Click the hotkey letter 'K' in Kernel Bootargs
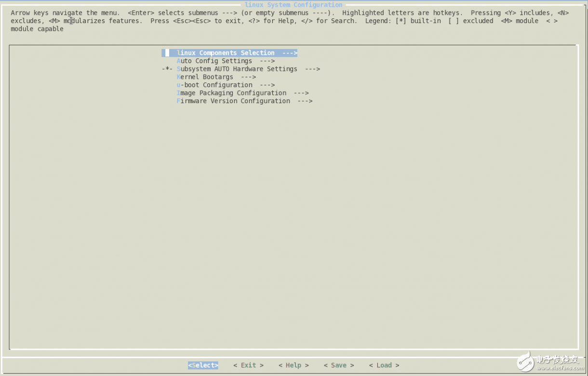Image resolution: width=588 pixels, height=376 pixels. pyautogui.click(x=179, y=77)
